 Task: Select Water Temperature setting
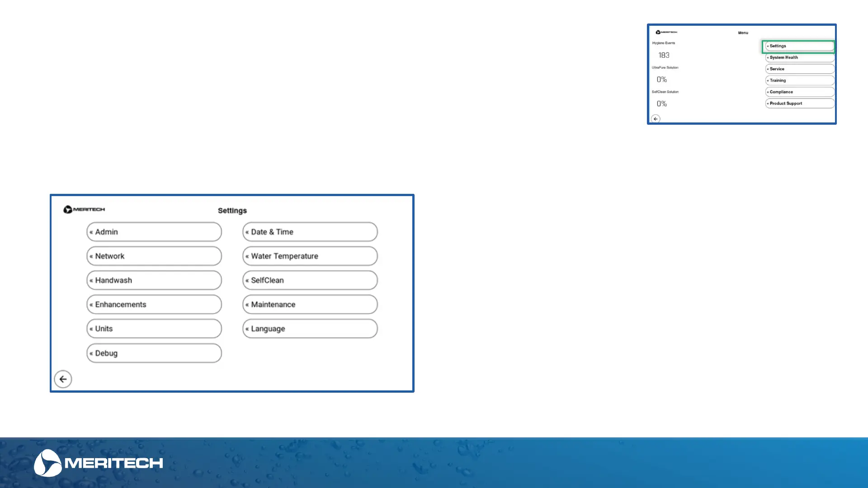[x=310, y=256]
